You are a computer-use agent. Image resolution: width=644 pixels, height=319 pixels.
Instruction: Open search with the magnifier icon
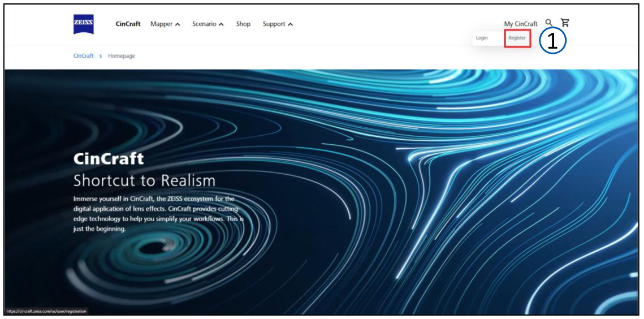pos(548,23)
